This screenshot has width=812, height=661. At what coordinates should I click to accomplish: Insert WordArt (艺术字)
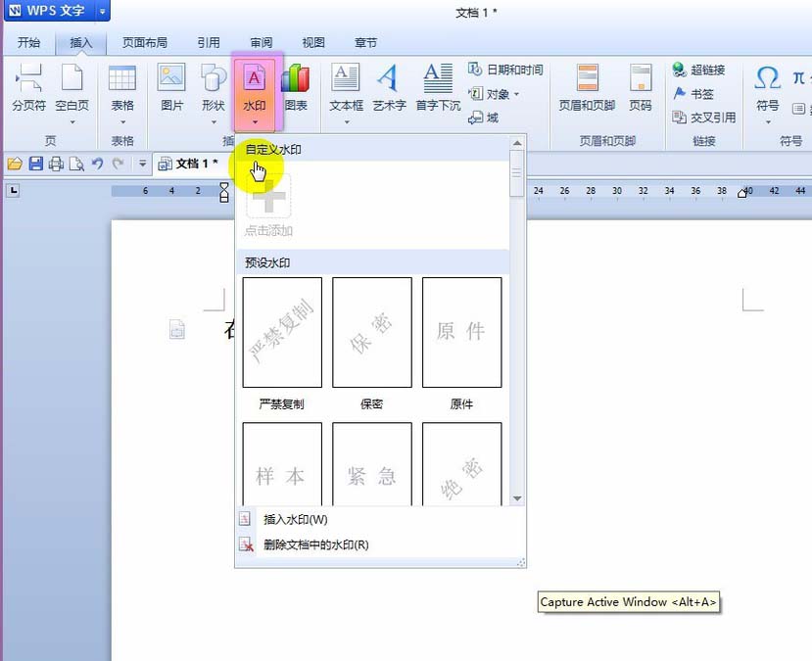point(390,87)
